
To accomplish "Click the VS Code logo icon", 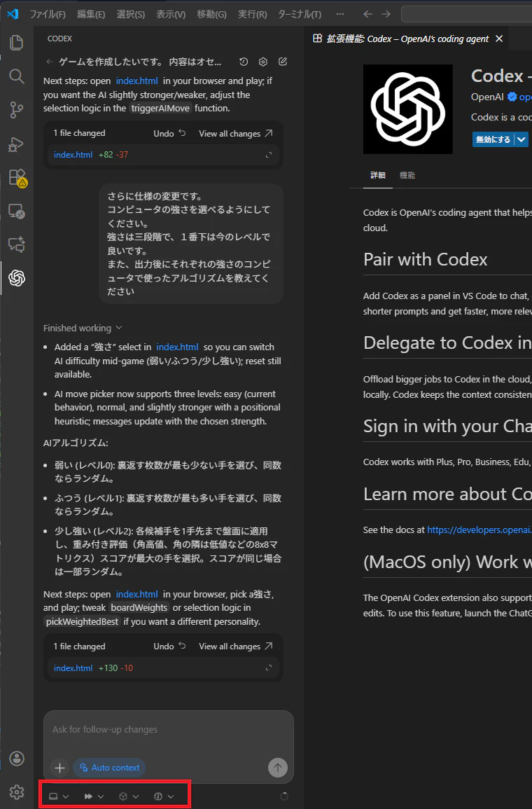I will click(13, 14).
